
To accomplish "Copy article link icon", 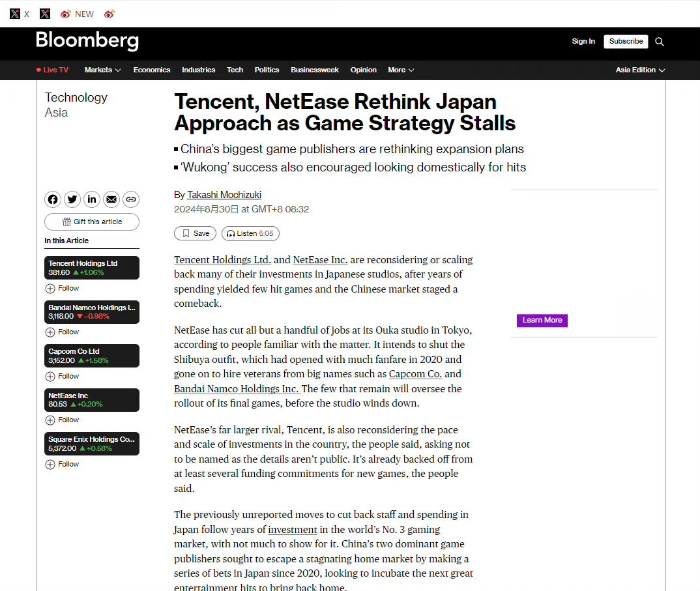I will tap(131, 199).
